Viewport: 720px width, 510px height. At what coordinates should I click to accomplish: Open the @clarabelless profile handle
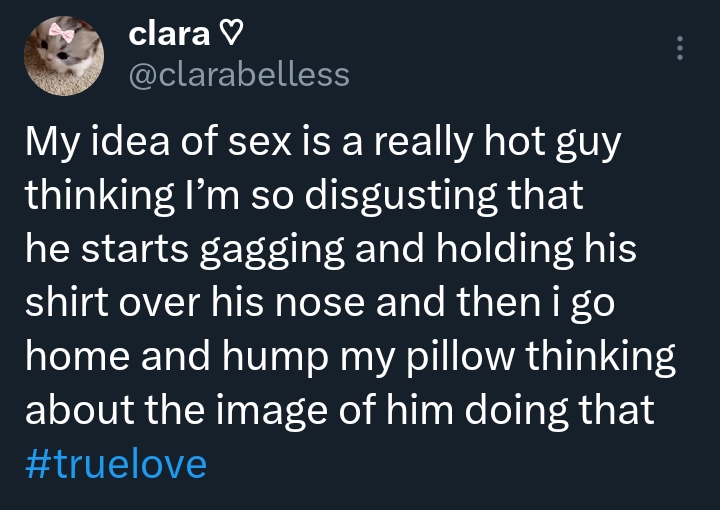click(x=240, y=74)
